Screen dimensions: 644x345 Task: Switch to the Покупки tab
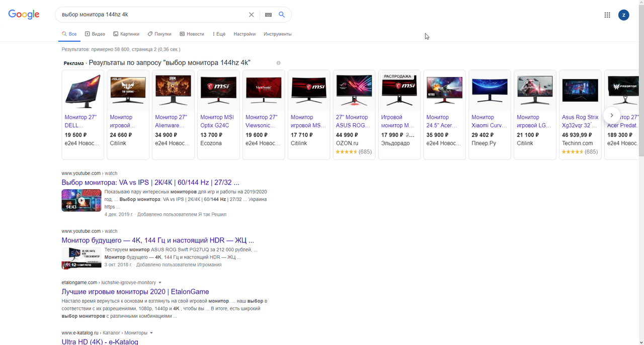point(159,34)
